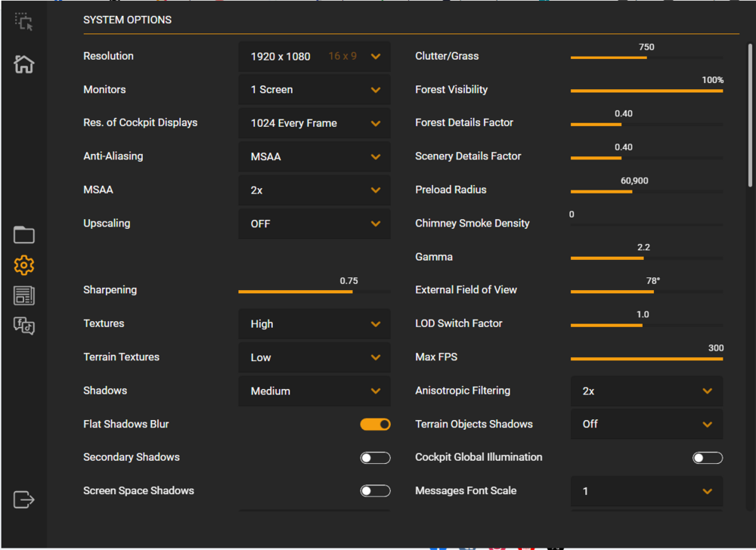
Task: Open the news page icon
Action: coord(24,295)
